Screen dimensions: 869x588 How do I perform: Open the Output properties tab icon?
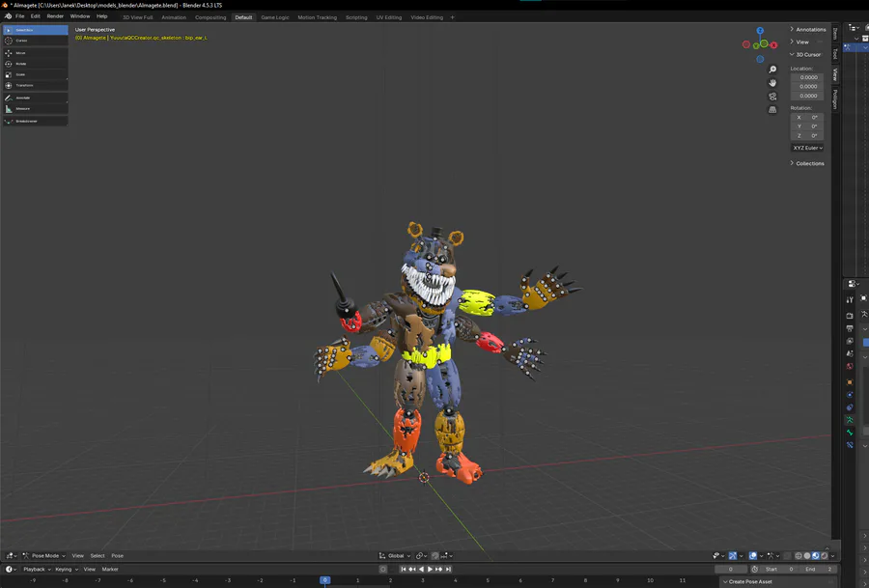coord(850,328)
